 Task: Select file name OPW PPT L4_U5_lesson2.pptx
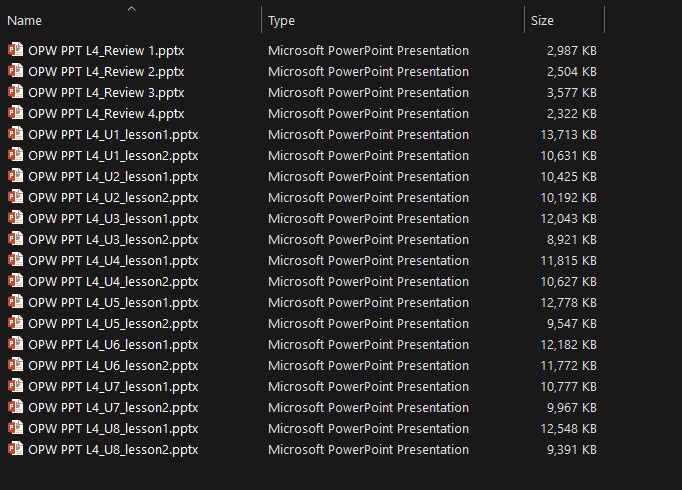113,323
